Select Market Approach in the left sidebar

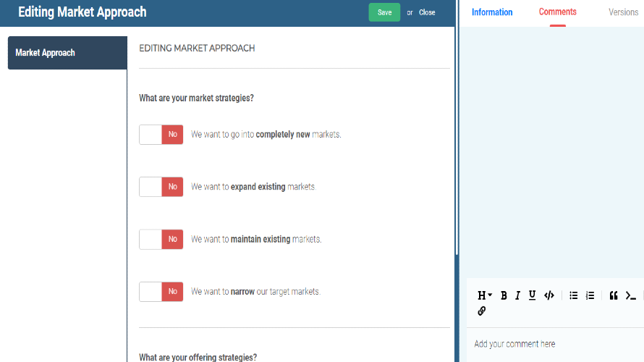point(67,53)
